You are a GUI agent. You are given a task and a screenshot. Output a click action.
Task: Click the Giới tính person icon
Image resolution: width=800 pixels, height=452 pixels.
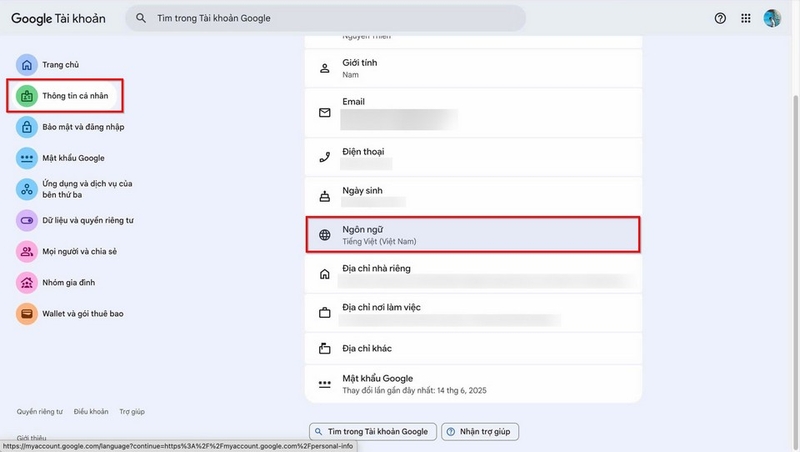click(x=324, y=68)
